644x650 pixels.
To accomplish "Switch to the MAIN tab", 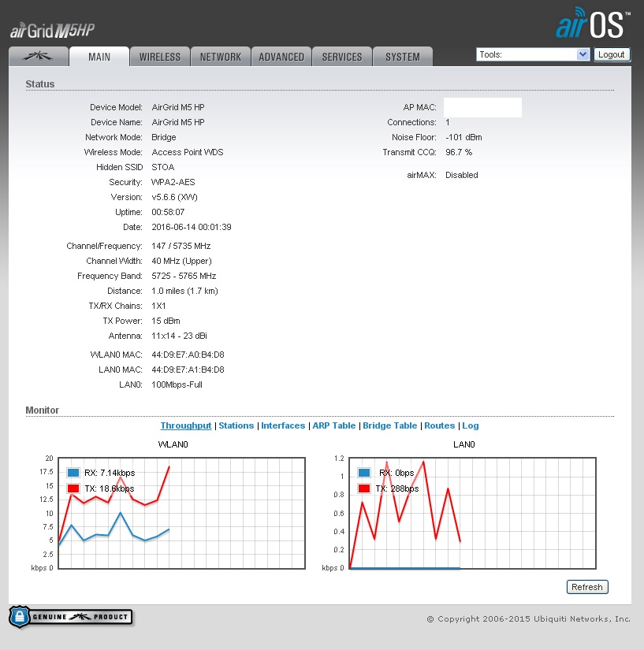I will (99, 57).
